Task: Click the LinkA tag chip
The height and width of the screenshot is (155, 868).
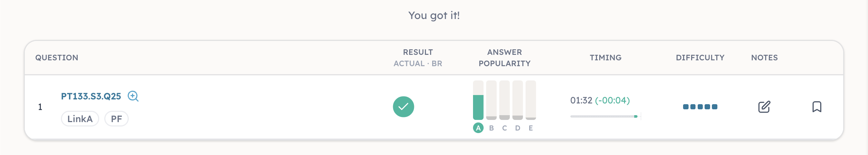Action: [x=80, y=119]
